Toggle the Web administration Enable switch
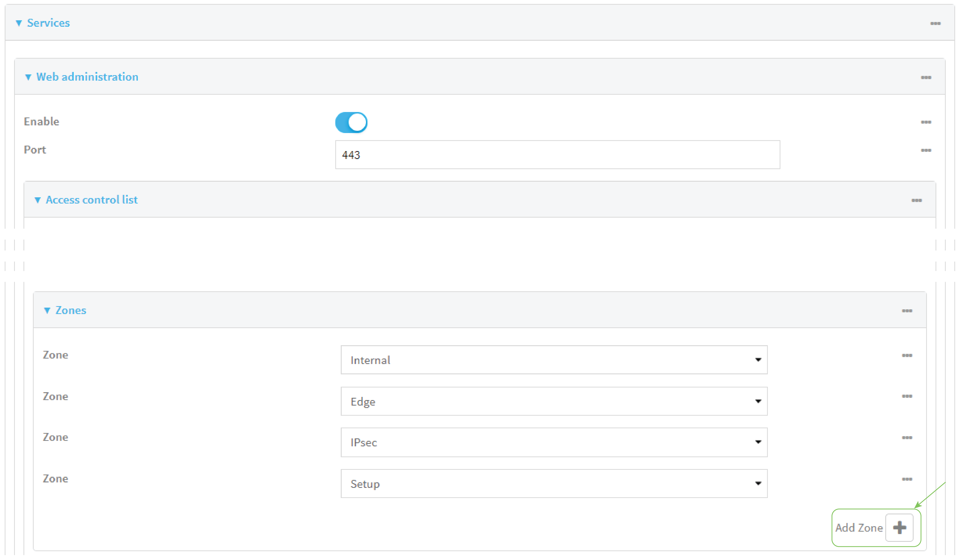Image resolution: width=960 pixels, height=560 pixels. click(351, 123)
